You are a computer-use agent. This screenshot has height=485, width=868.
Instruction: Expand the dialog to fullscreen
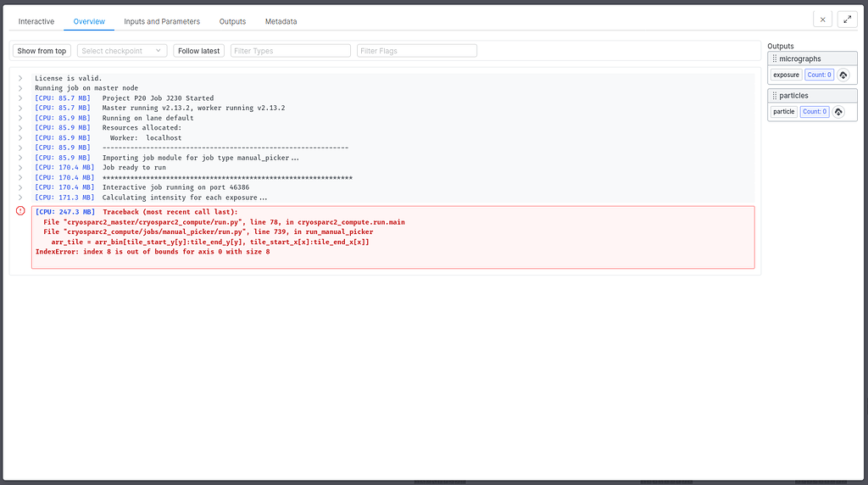point(847,20)
